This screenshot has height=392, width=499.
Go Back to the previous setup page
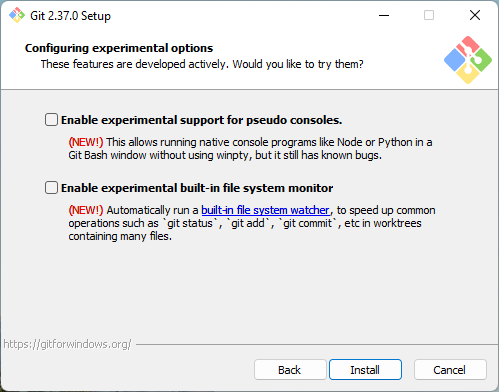point(290,370)
